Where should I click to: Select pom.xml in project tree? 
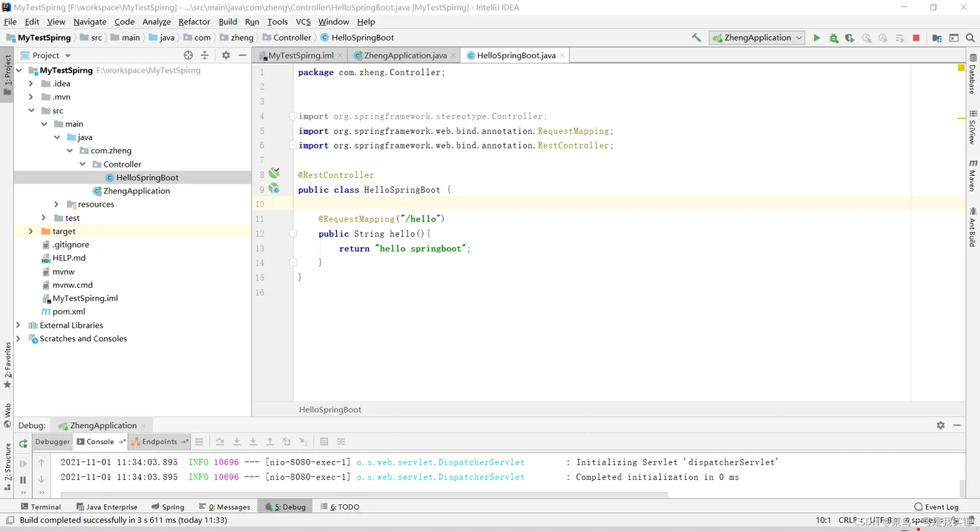click(69, 312)
